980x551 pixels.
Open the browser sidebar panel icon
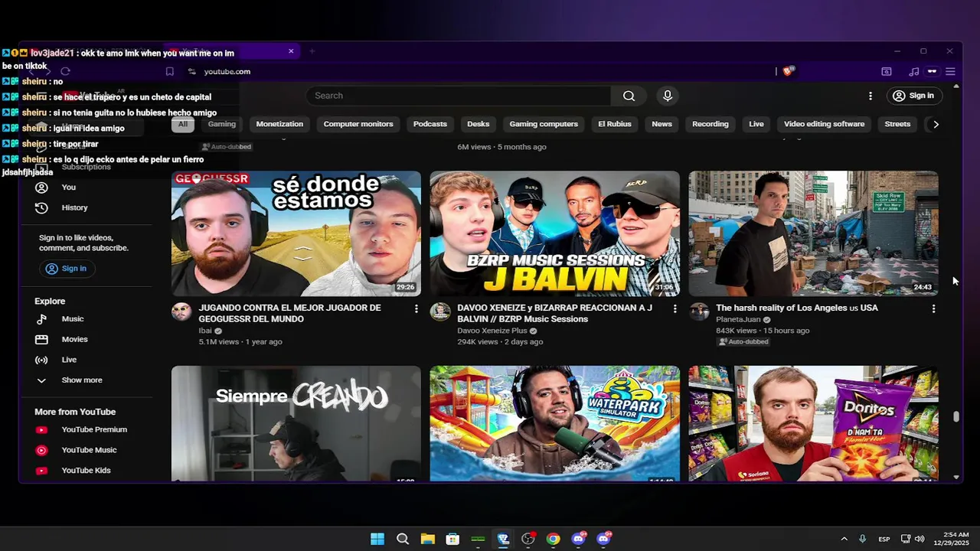pyautogui.click(x=887, y=71)
